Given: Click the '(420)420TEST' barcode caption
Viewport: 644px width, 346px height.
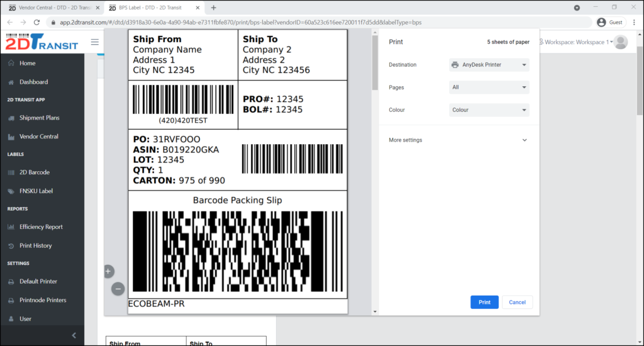Looking at the screenshot, I should [x=183, y=120].
